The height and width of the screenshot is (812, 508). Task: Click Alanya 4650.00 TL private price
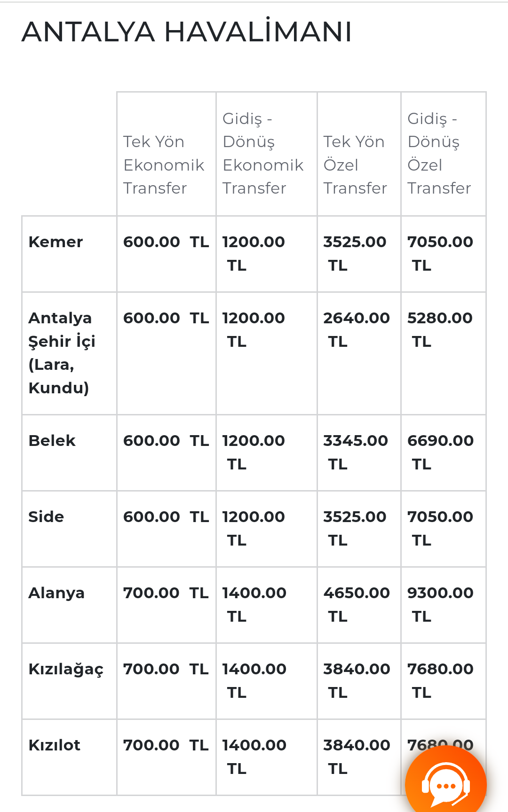(357, 604)
